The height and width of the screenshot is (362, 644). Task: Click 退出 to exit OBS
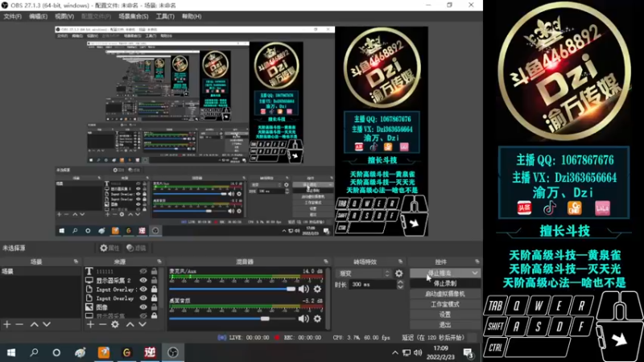coord(445,325)
